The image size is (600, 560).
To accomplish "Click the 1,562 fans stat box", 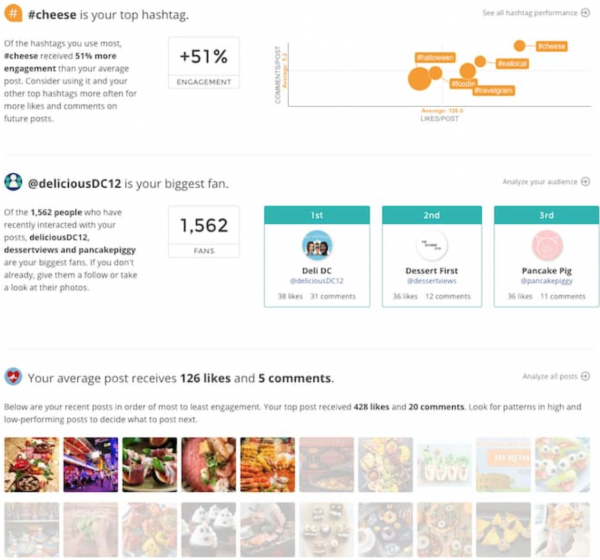I will [204, 233].
